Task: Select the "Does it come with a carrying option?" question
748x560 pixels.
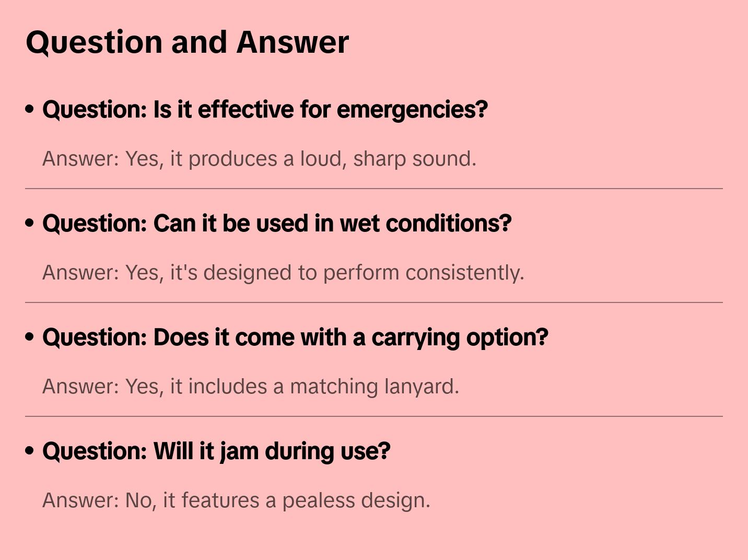Action: 295,337
